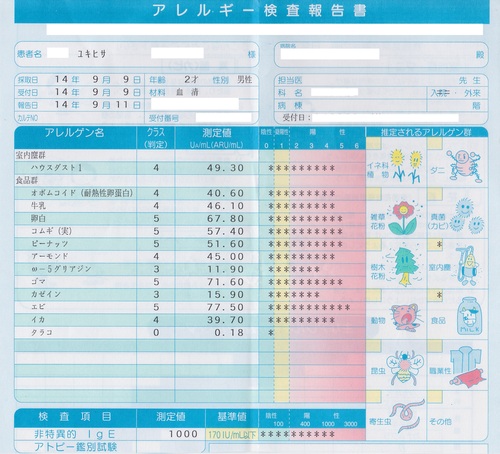500x454 pixels.
Task: Click the 170 IU/mL以下 reference value
Action: (x=232, y=435)
